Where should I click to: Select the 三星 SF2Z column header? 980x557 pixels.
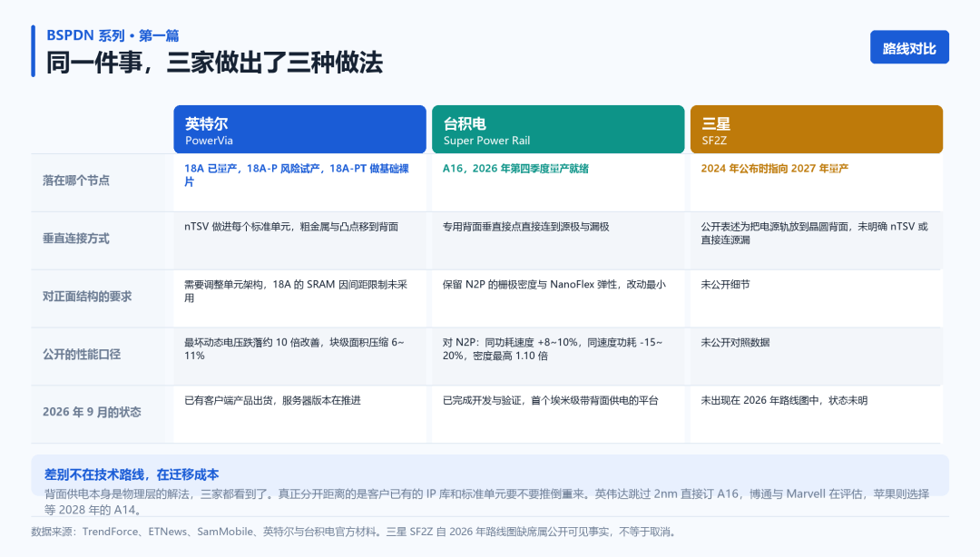(x=817, y=130)
